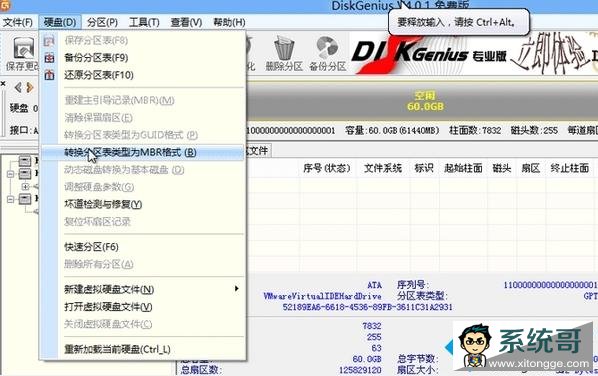Click the previous disk left arrow

[18, 87]
